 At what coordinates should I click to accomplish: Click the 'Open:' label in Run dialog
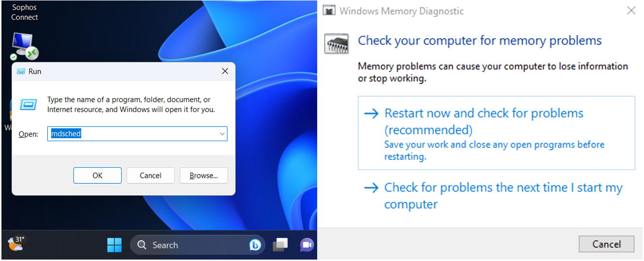tap(28, 134)
